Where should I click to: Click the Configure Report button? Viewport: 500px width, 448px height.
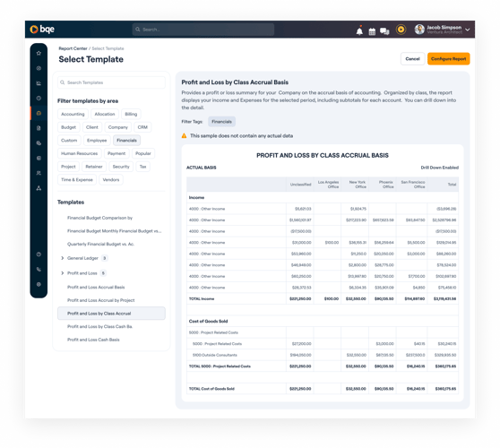pyautogui.click(x=448, y=58)
